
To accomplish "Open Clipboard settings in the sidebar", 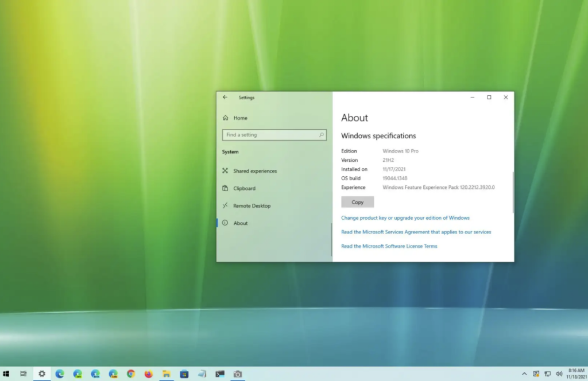I will pos(244,188).
